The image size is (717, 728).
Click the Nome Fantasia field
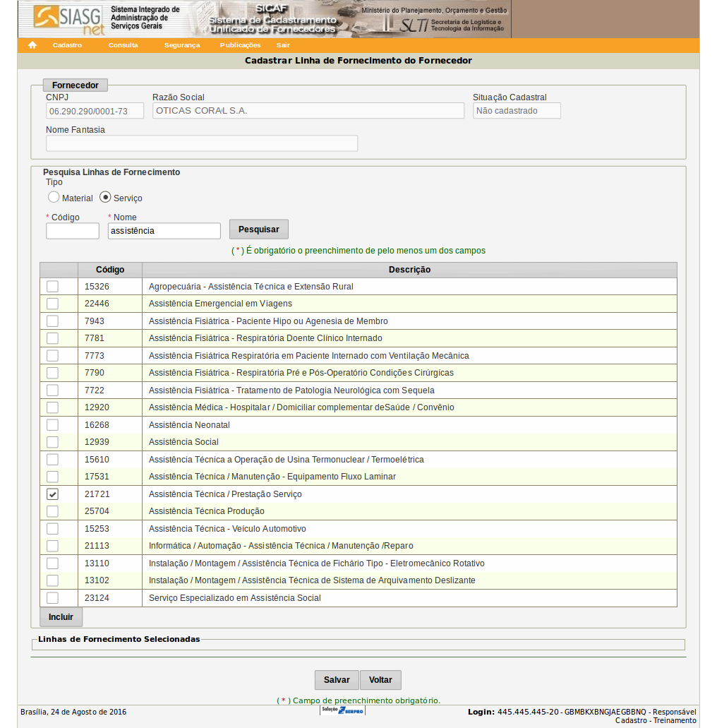point(202,143)
